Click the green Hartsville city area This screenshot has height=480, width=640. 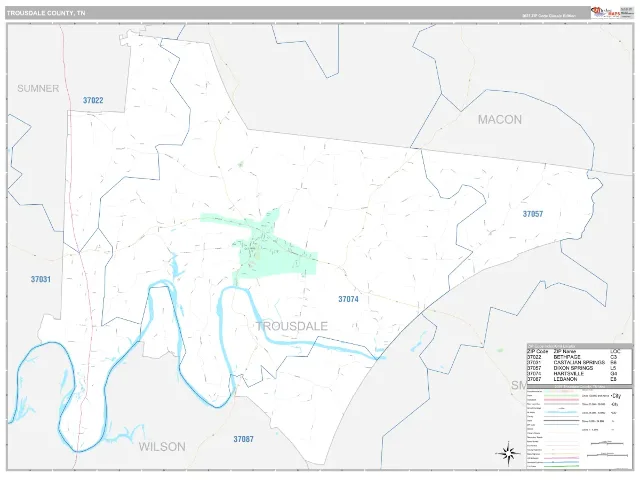pyautogui.click(x=274, y=255)
